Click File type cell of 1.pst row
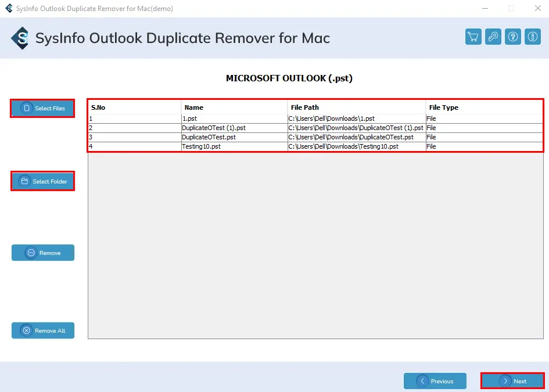The width and height of the screenshot is (549, 392). click(485, 118)
